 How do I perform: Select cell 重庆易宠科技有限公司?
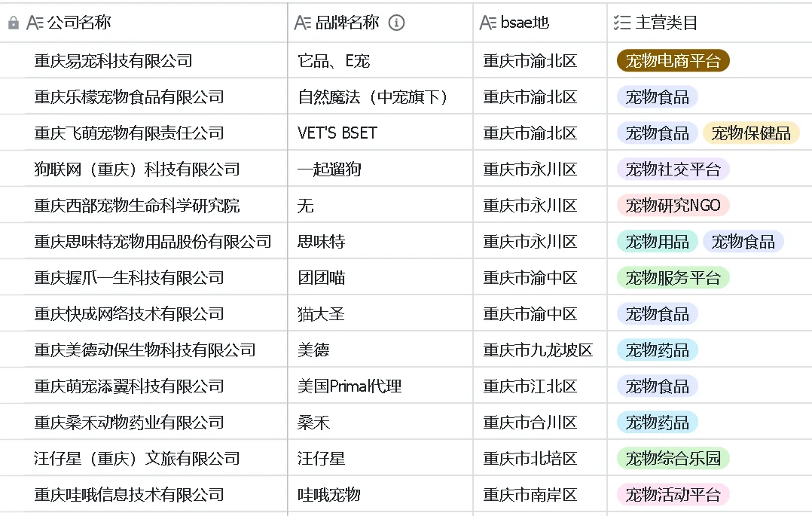[143, 60]
